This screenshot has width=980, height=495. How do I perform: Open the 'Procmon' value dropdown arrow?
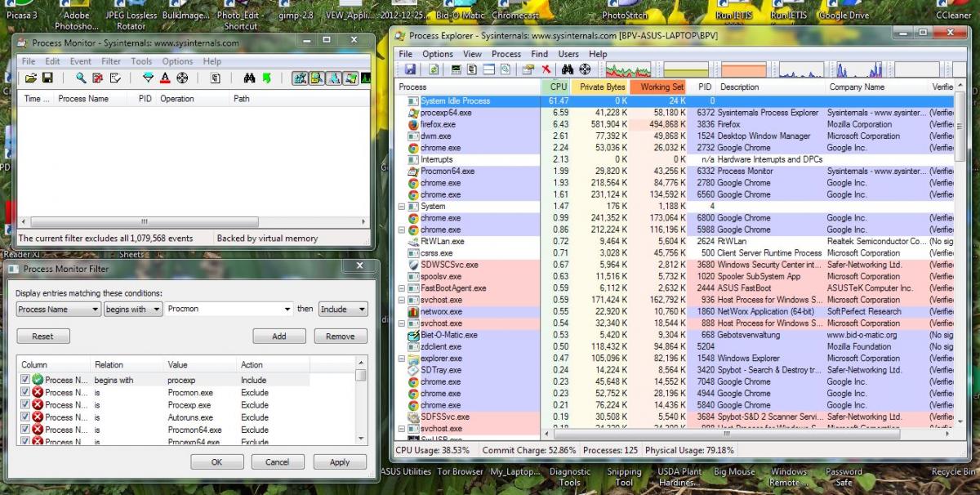pos(287,310)
